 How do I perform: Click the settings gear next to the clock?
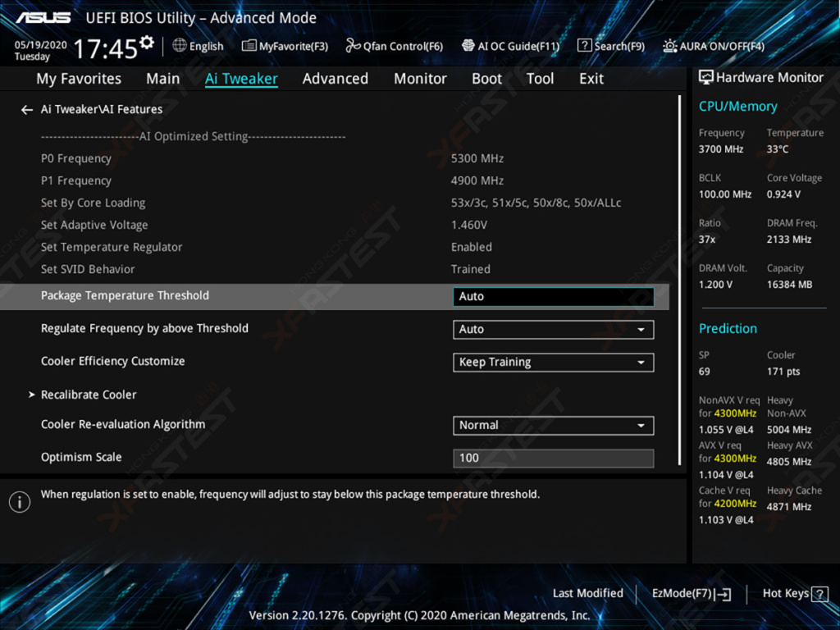(147, 43)
